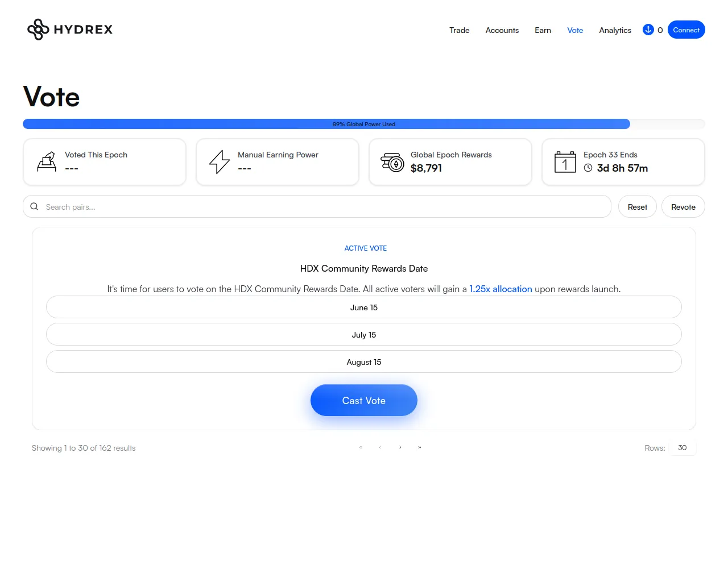
Task: Open the Trade menu
Action: [x=460, y=30]
